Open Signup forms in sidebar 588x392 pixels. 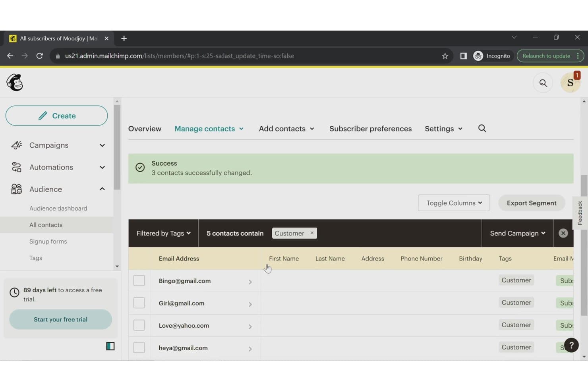tap(48, 241)
